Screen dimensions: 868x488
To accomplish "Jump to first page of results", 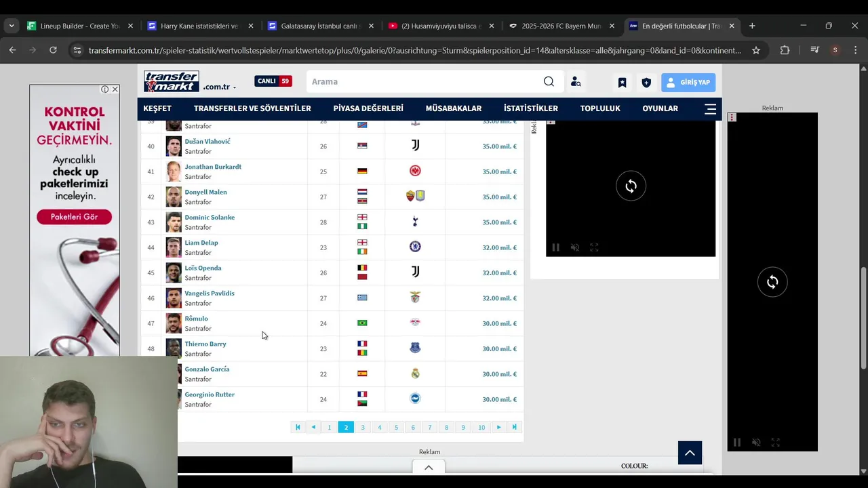I will pos(298,427).
